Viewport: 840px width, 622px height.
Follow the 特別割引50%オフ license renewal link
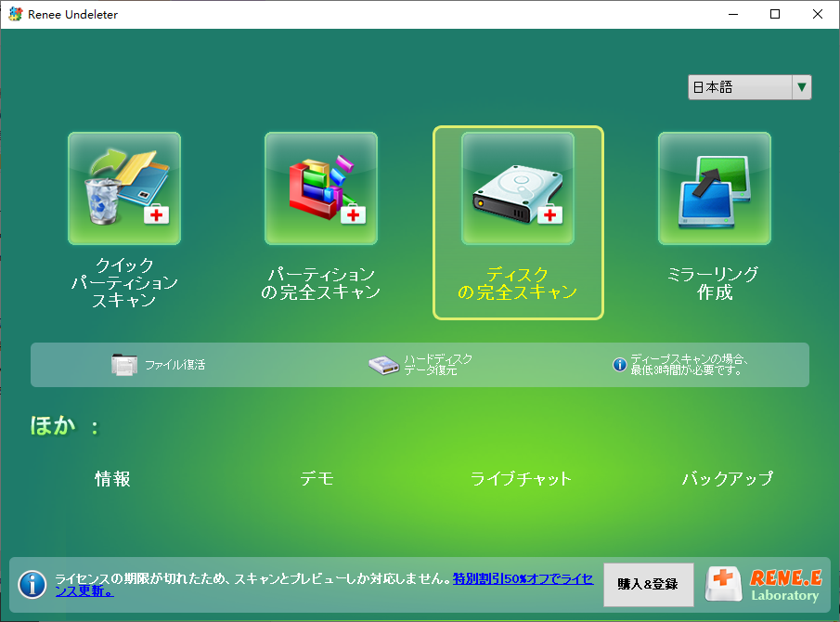[521, 578]
